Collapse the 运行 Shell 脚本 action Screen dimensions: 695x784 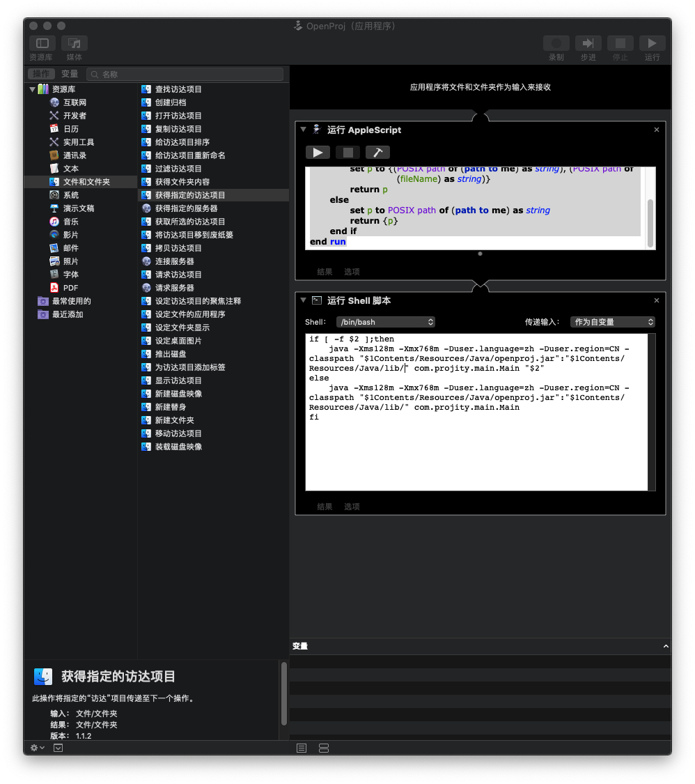tap(303, 300)
